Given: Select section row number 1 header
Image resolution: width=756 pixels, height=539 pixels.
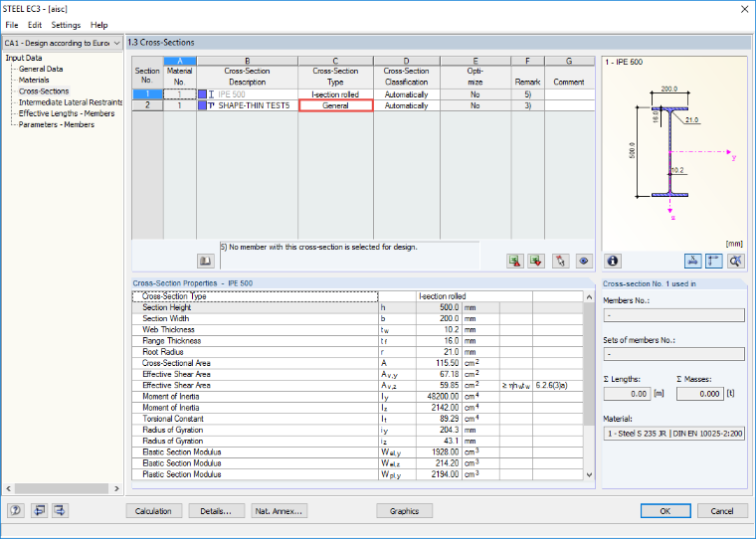Looking at the screenshot, I should (147, 94).
